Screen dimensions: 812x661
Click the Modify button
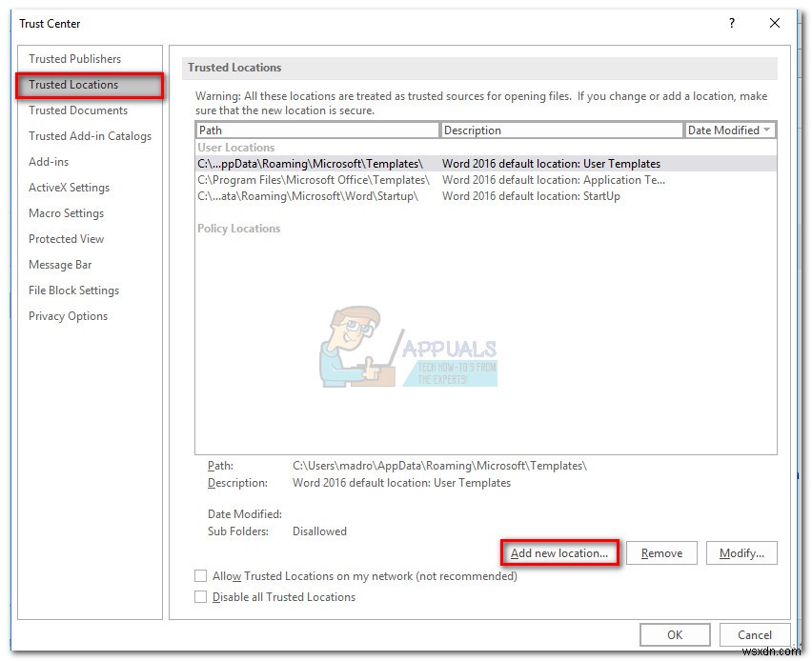tap(741, 552)
